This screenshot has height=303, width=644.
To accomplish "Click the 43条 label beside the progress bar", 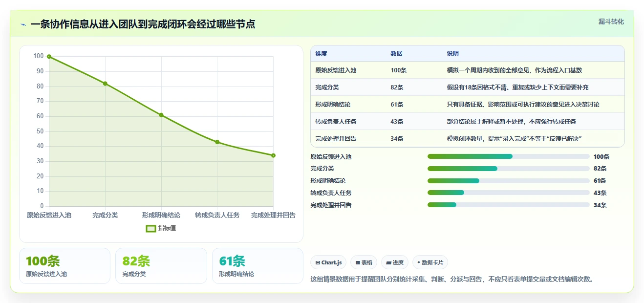I will tap(600, 193).
